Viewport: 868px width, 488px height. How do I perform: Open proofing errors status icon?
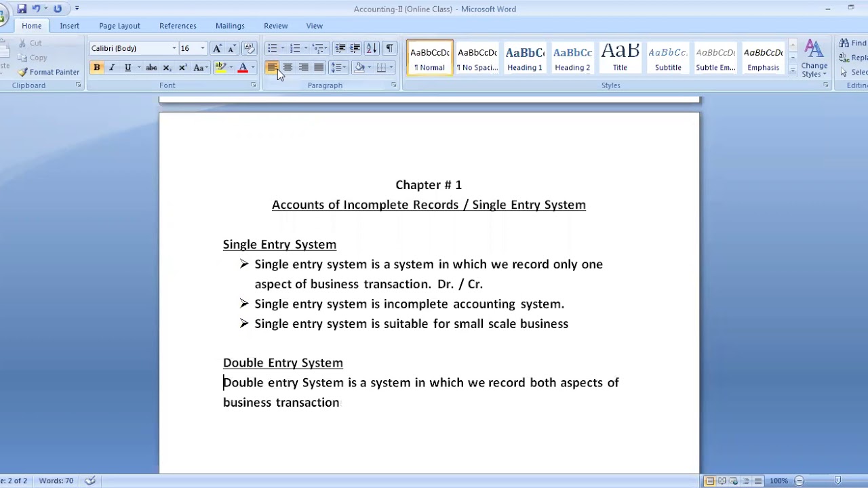(90, 481)
